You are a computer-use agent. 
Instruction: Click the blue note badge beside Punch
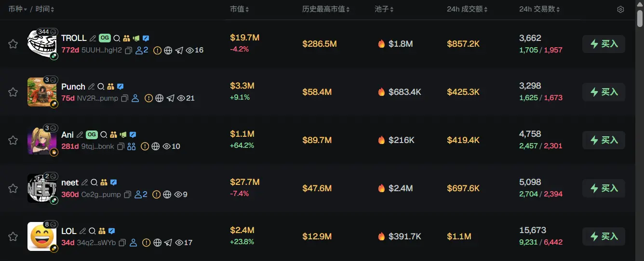[121, 87]
